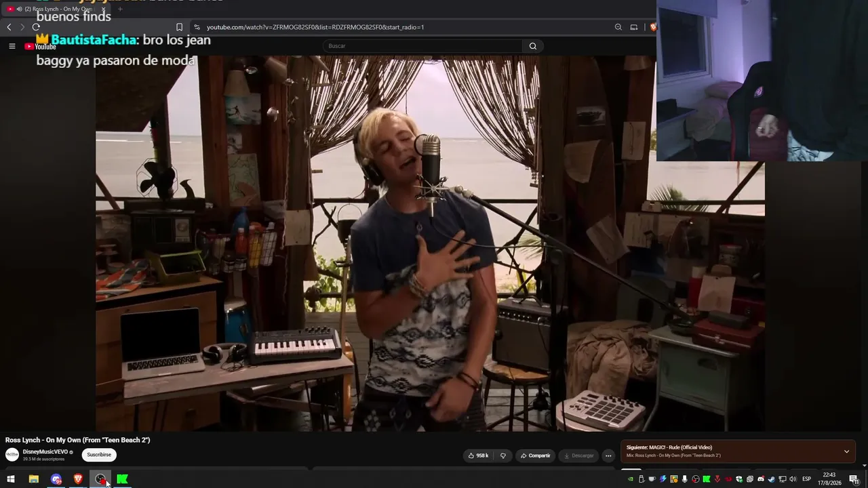
Task: Open the Discord tray icon
Action: [761, 479]
